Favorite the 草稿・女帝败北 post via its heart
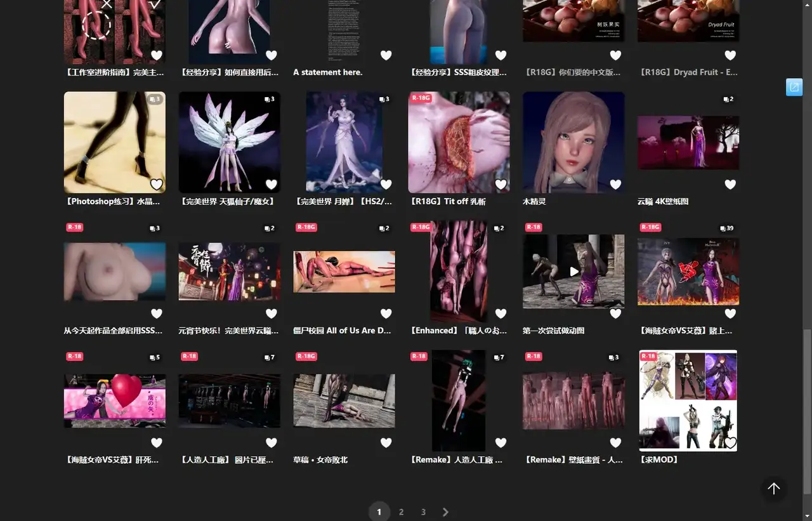 (386, 443)
